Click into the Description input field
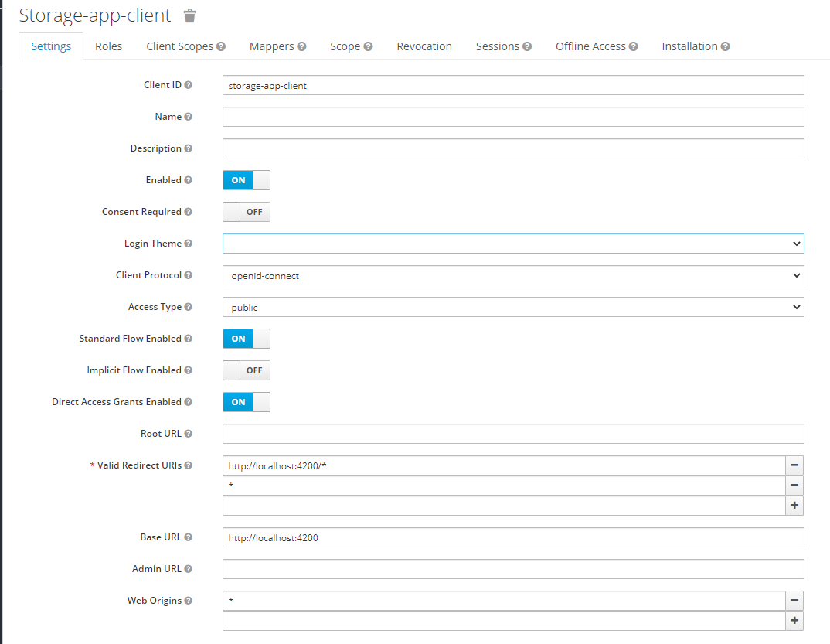 click(513, 148)
